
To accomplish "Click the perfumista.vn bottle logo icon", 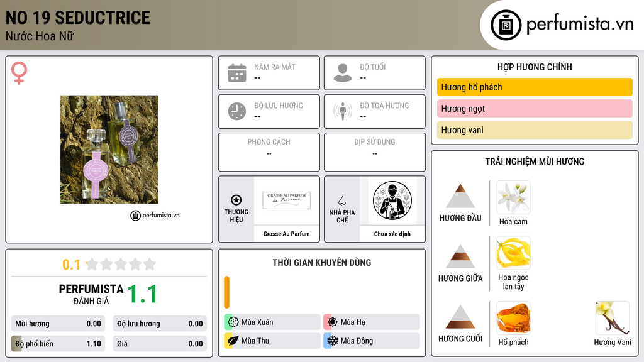I will [506, 25].
